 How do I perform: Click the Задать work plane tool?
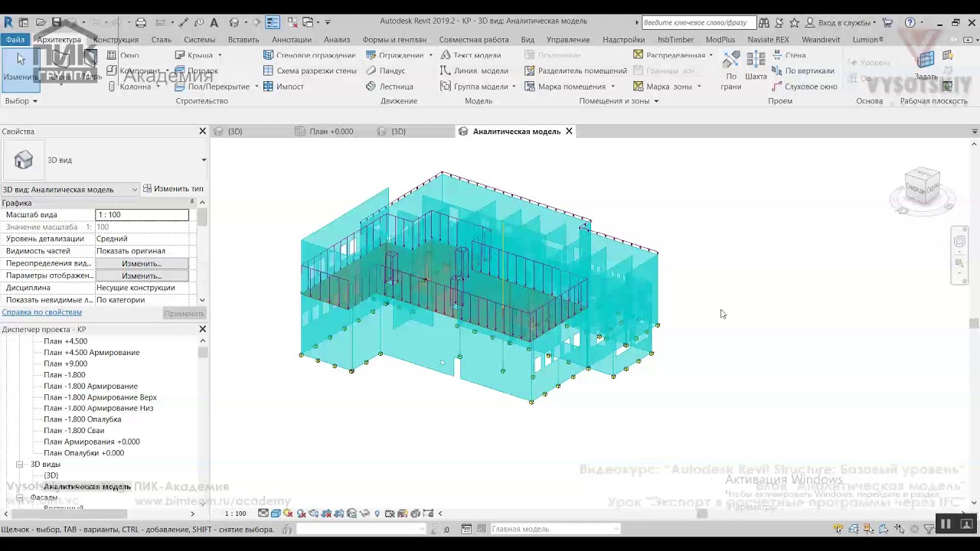(926, 66)
